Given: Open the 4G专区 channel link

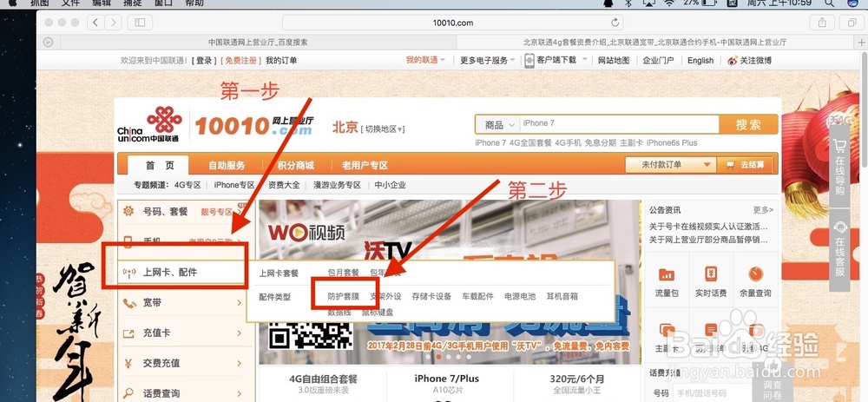Looking at the screenshot, I should pyautogui.click(x=187, y=185).
